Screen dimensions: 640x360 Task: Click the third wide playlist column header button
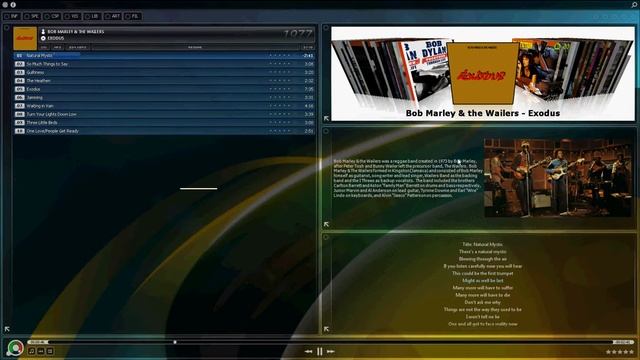pyautogui.click(x=78, y=47)
